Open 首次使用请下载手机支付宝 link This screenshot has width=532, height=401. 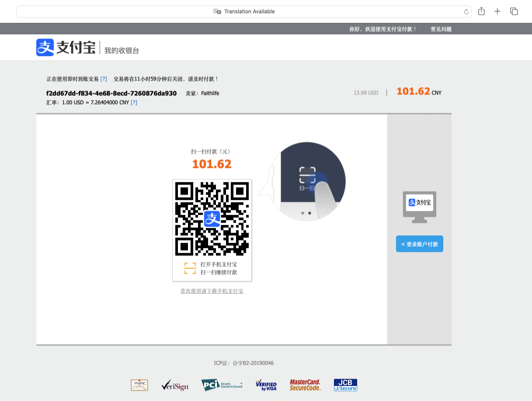(212, 291)
